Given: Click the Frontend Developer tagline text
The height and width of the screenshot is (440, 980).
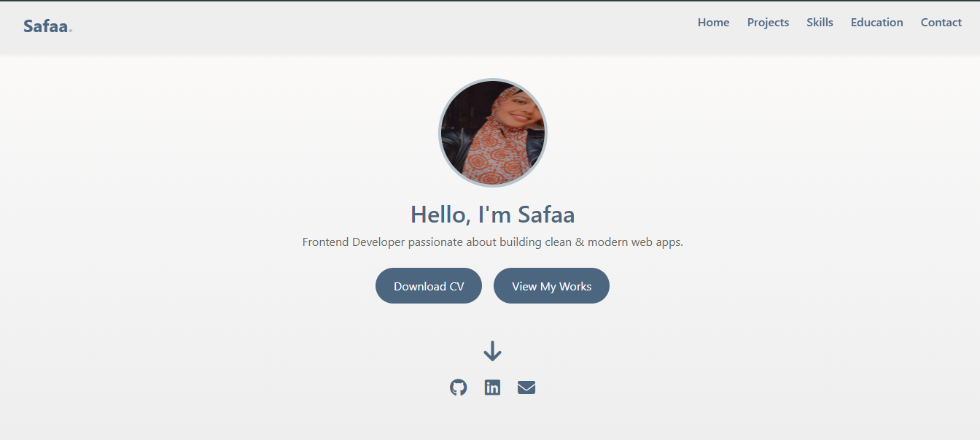Looking at the screenshot, I should pos(492,242).
